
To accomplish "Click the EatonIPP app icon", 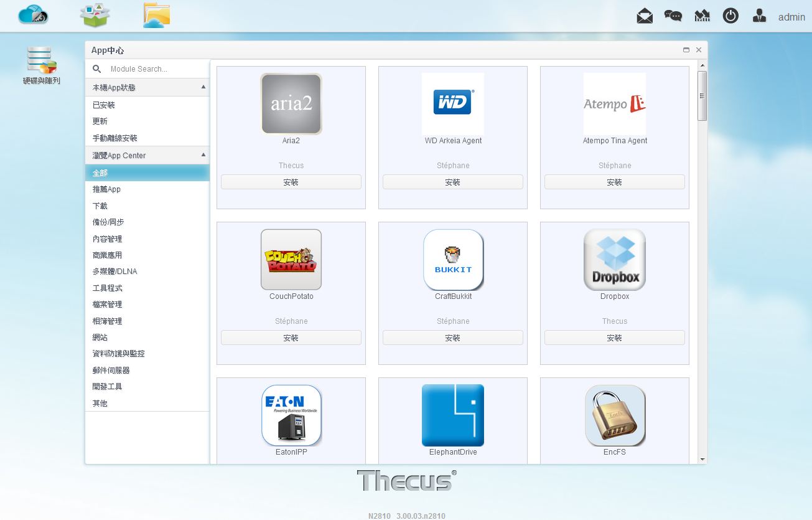I will [291, 415].
